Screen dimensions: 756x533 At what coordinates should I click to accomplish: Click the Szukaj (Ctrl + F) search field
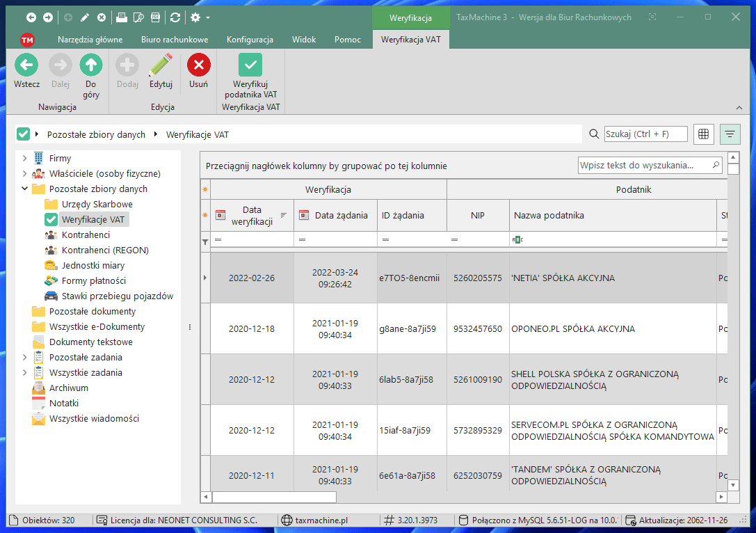[x=645, y=134]
